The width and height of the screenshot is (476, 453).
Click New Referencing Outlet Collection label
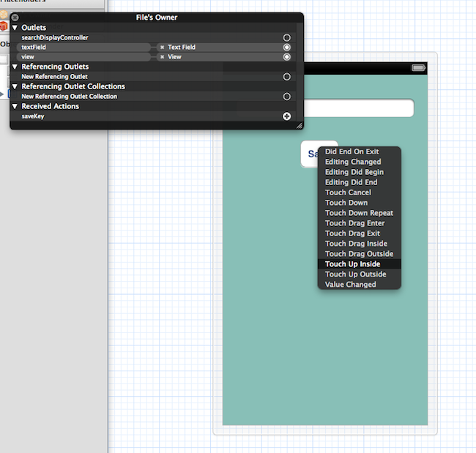tap(70, 97)
